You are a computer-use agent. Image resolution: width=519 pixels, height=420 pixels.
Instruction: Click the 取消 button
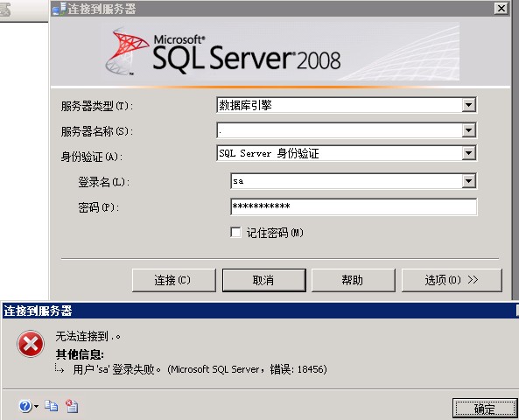pyautogui.click(x=263, y=280)
